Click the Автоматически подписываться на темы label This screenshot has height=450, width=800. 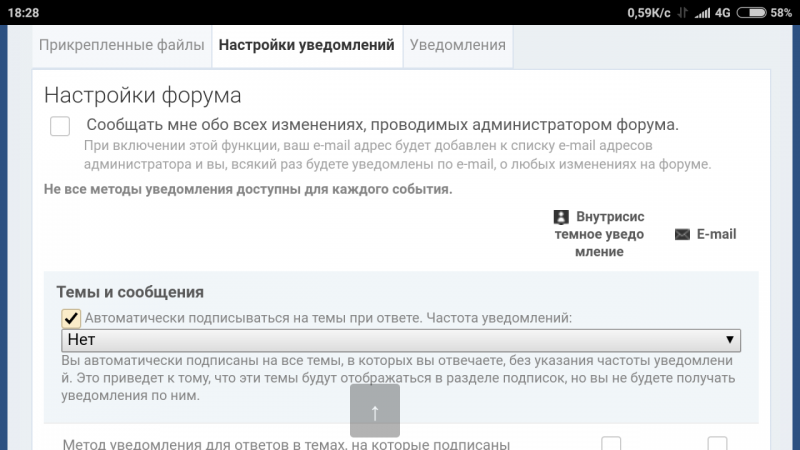328,318
